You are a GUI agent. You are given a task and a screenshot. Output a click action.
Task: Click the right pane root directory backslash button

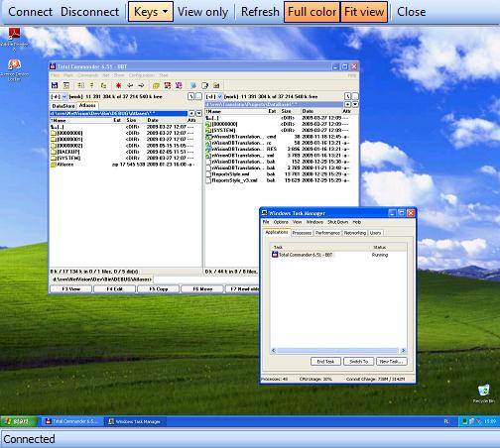(x=347, y=96)
